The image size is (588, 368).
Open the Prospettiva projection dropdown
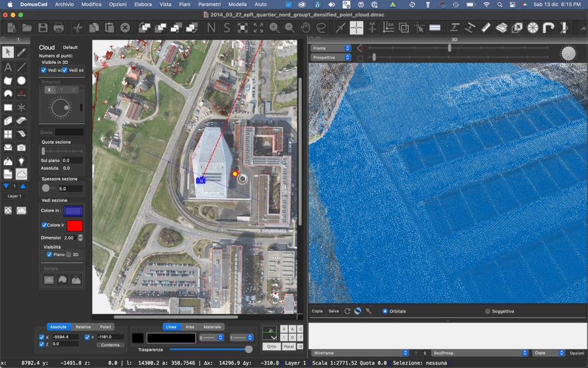tap(331, 57)
